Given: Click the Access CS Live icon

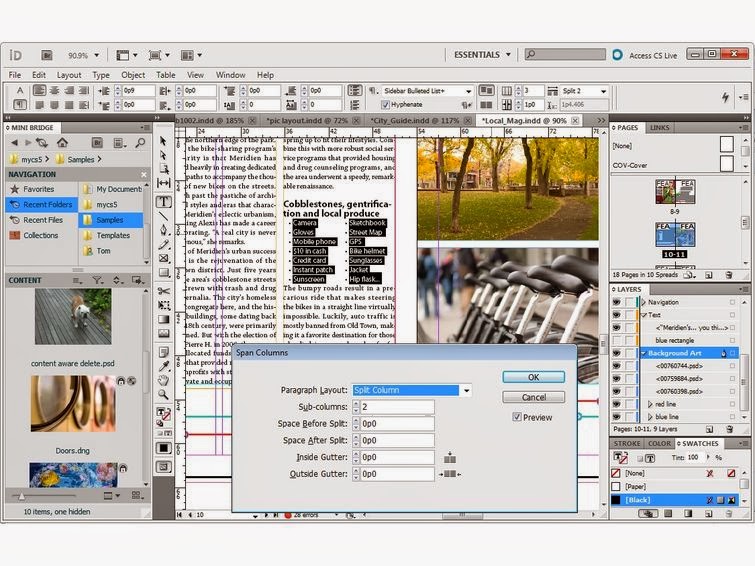Looking at the screenshot, I should coord(617,55).
